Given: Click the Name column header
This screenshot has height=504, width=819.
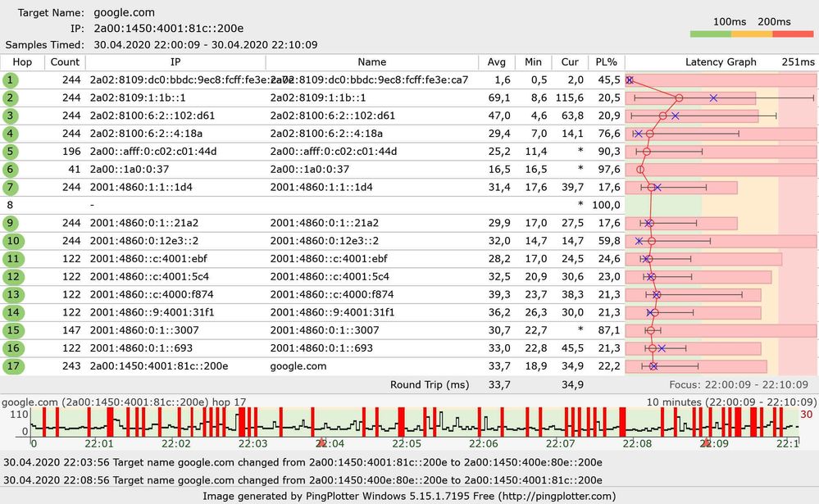Looking at the screenshot, I should pos(372,62).
